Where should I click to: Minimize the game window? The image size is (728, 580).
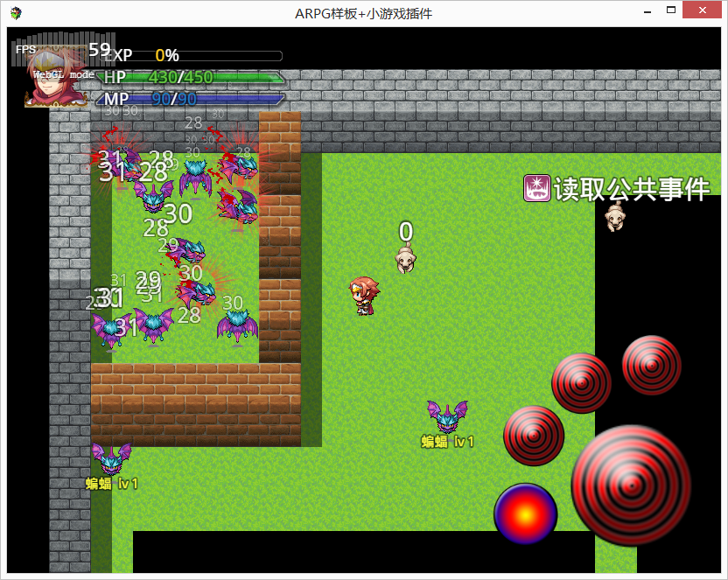647,10
